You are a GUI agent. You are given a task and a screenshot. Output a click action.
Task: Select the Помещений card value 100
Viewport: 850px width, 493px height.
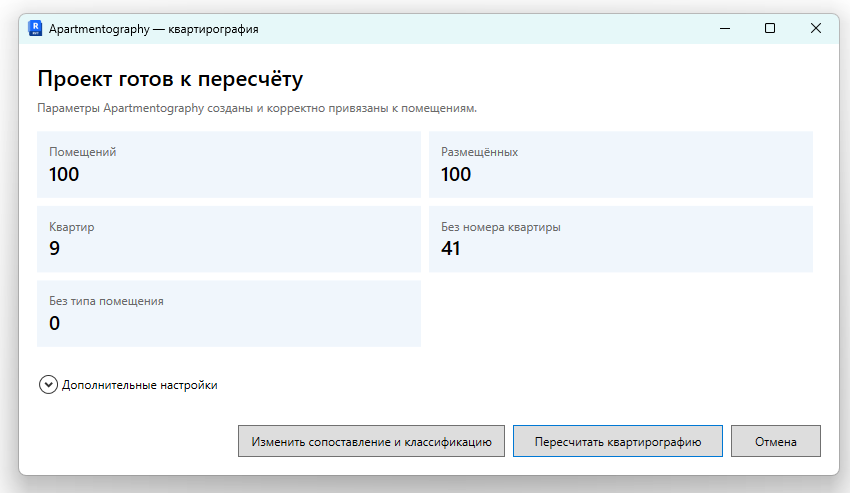[64, 174]
